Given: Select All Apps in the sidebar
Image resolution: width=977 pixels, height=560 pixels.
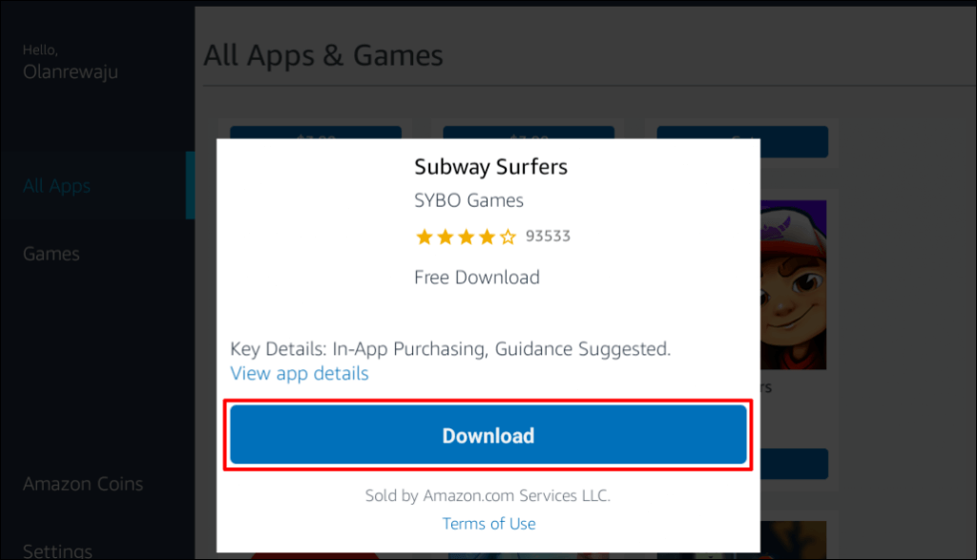Looking at the screenshot, I should click(x=56, y=186).
